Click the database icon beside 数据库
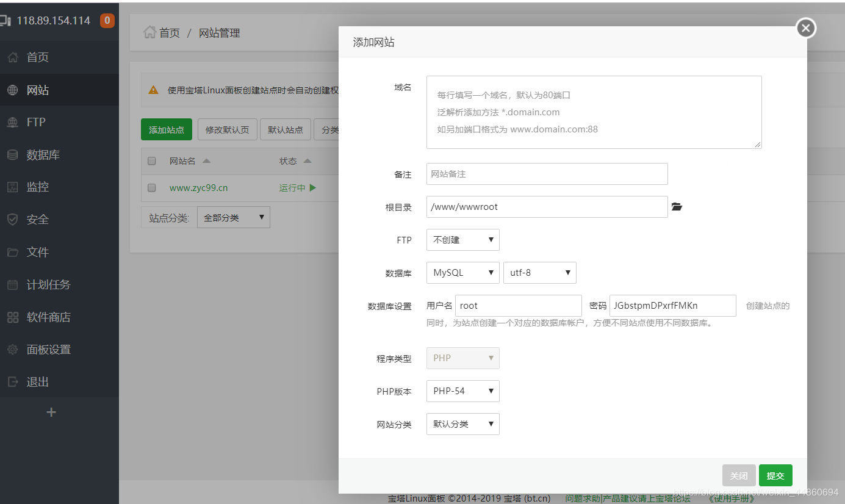This screenshot has width=845, height=504. [x=13, y=155]
